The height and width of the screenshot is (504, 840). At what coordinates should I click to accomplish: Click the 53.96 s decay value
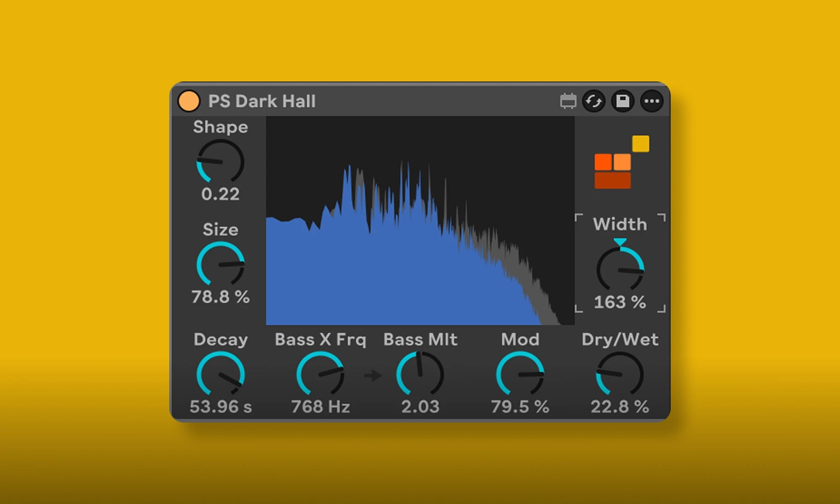(x=220, y=407)
